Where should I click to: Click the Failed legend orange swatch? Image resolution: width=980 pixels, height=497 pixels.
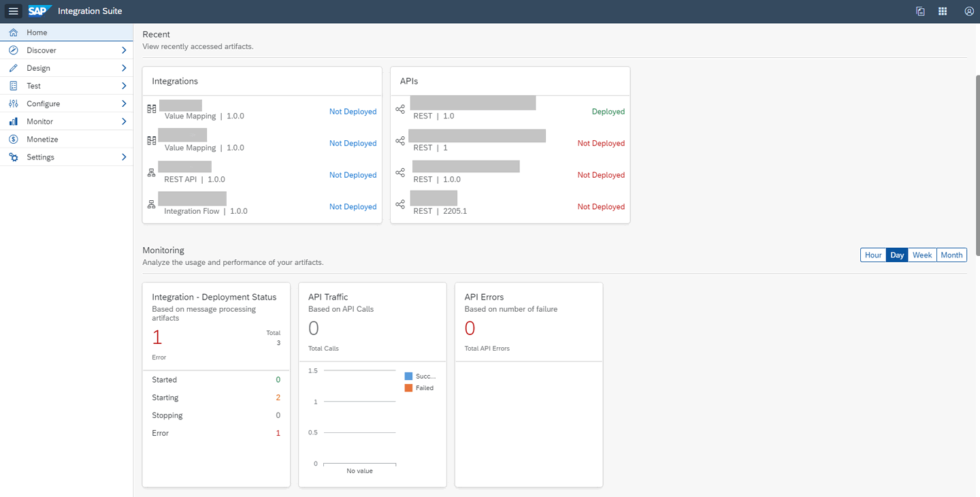[408, 388]
